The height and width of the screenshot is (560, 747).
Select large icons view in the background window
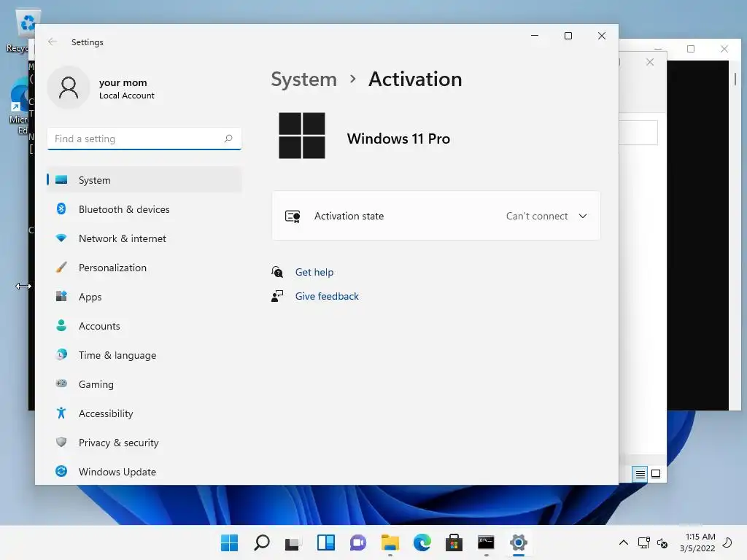click(x=656, y=474)
